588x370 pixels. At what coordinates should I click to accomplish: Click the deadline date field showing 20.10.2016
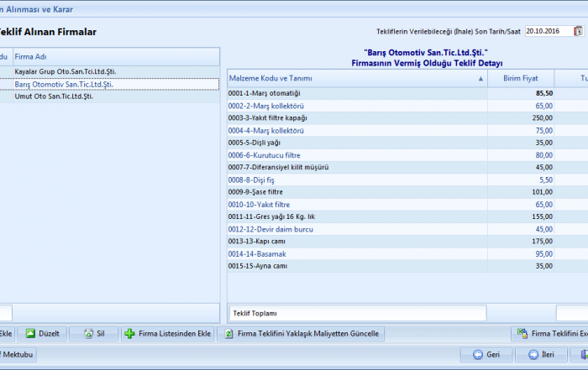[547, 31]
